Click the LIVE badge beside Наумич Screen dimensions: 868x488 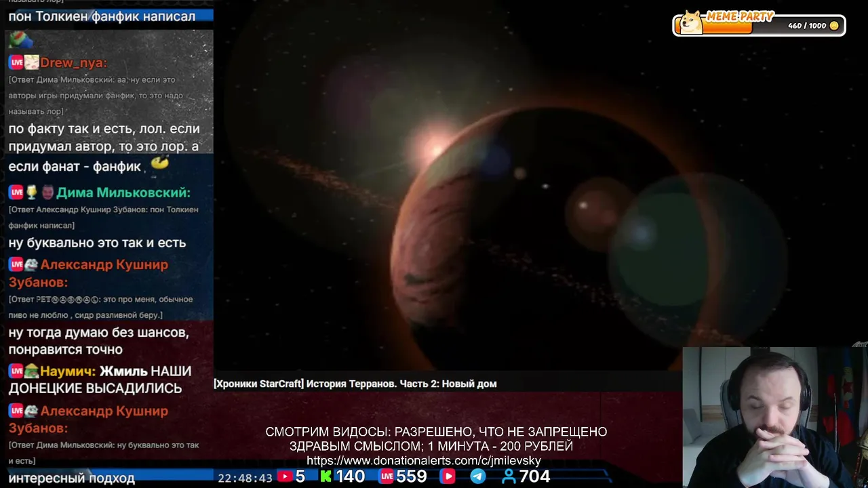click(x=16, y=371)
